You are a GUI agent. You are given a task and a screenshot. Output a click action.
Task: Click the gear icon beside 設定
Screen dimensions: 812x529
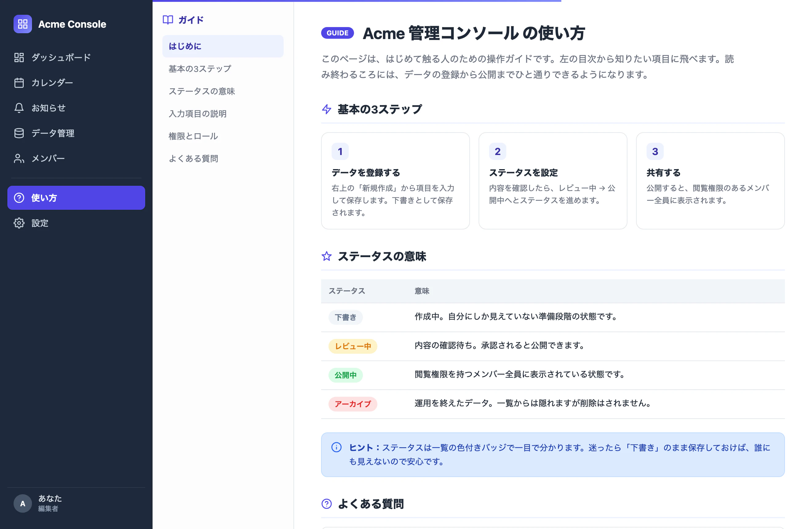(19, 223)
